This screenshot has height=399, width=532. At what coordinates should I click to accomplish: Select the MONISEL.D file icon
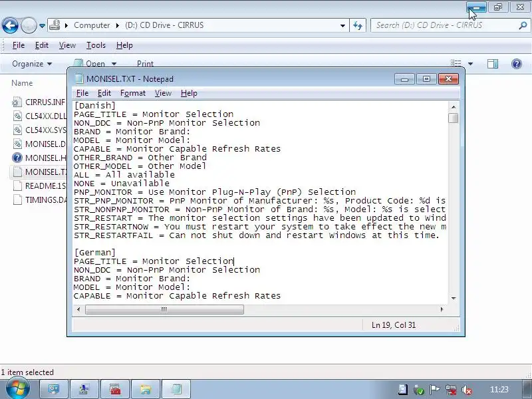click(x=17, y=144)
